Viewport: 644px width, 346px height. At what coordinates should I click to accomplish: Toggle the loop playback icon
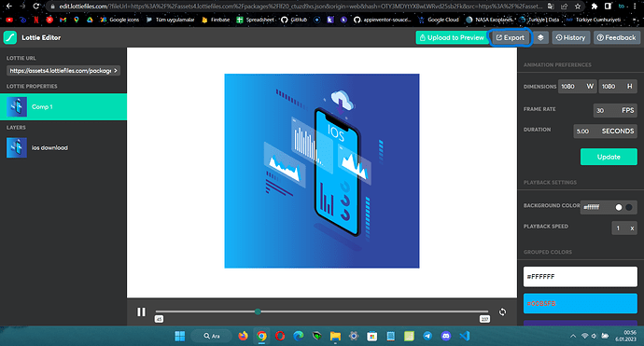(502, 311)
